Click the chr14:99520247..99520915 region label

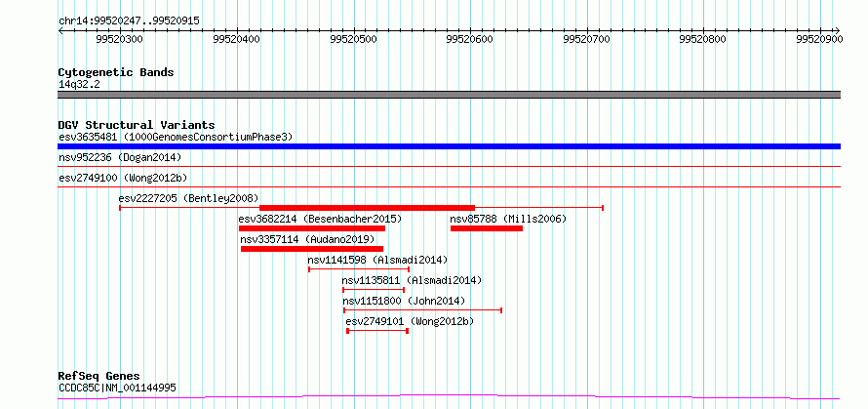point(129,21)
